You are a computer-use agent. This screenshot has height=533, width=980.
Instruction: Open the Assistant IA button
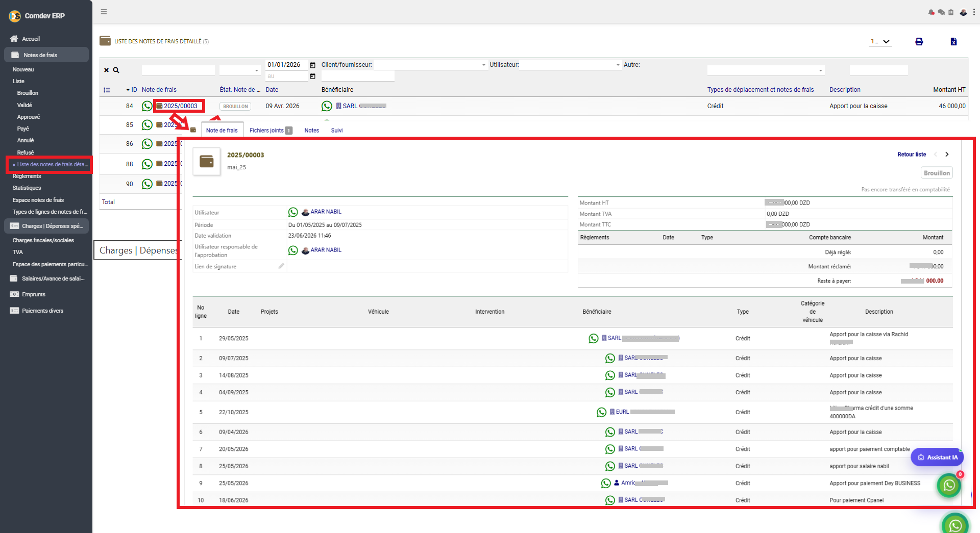[937, 458]
